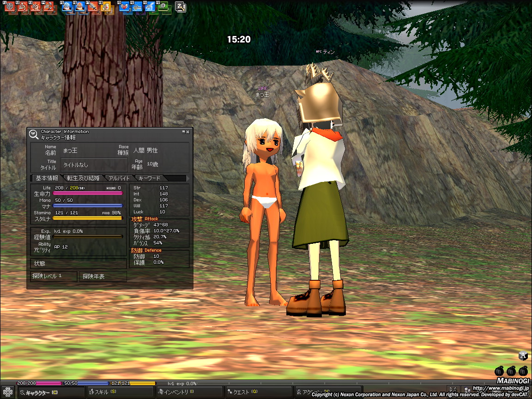
Task: Click the 状態 status box
Action: click(79, 263)
